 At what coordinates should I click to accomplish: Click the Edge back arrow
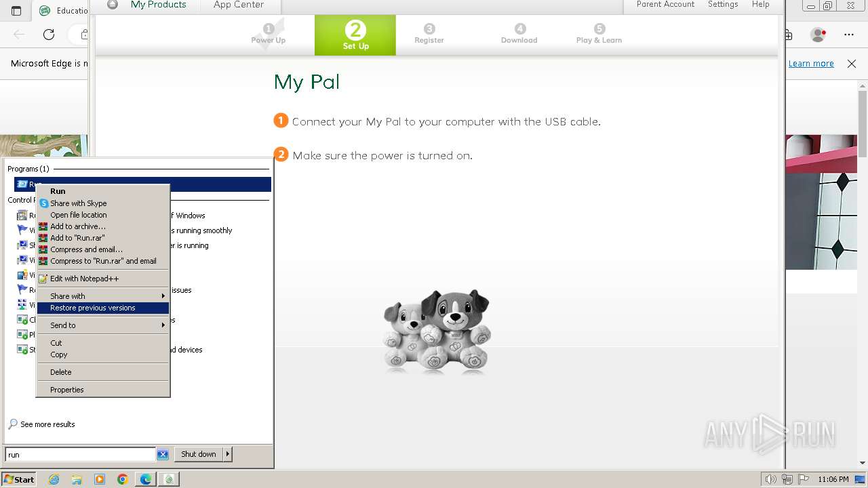point(19,35)
